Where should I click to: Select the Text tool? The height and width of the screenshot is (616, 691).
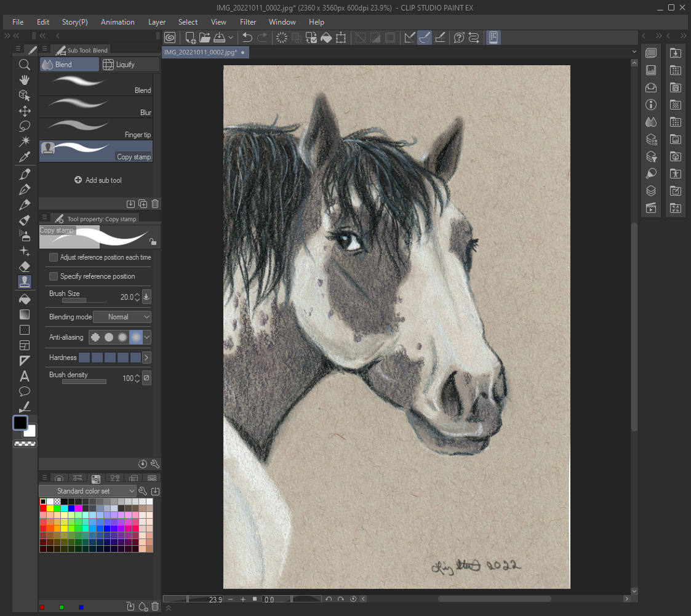point(25,376)
